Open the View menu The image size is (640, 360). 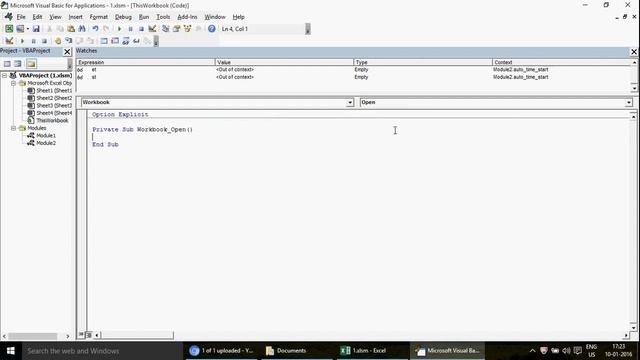pyautogui.click(x=55, y=17)
